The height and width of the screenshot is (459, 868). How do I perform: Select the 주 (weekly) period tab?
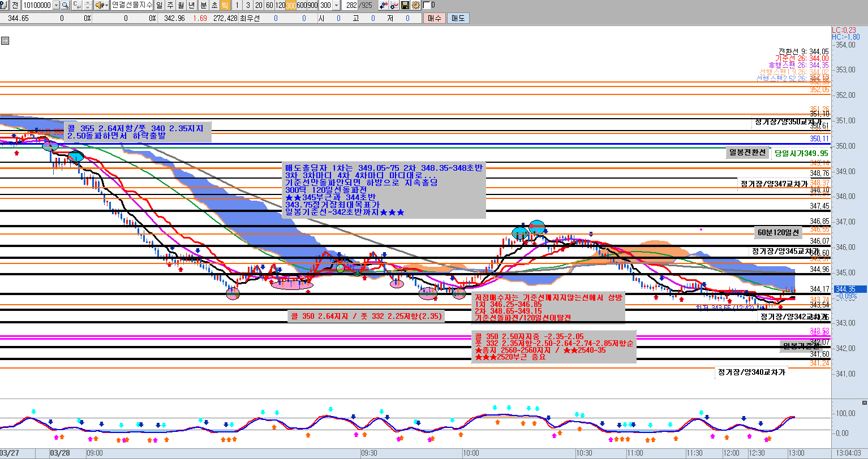pyautogui.click(x=170, y=5)
